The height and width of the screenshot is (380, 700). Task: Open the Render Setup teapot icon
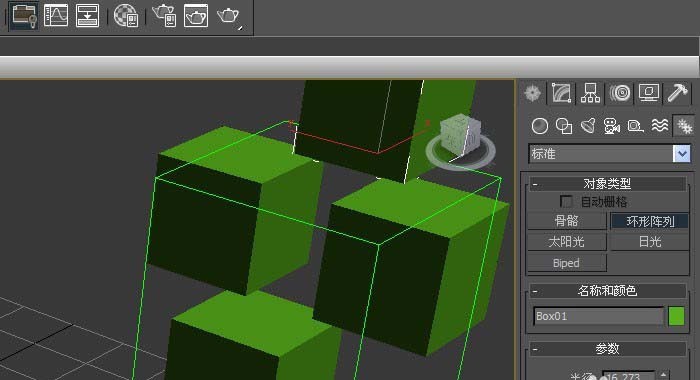pyautogui.click(x=164, y=15)
